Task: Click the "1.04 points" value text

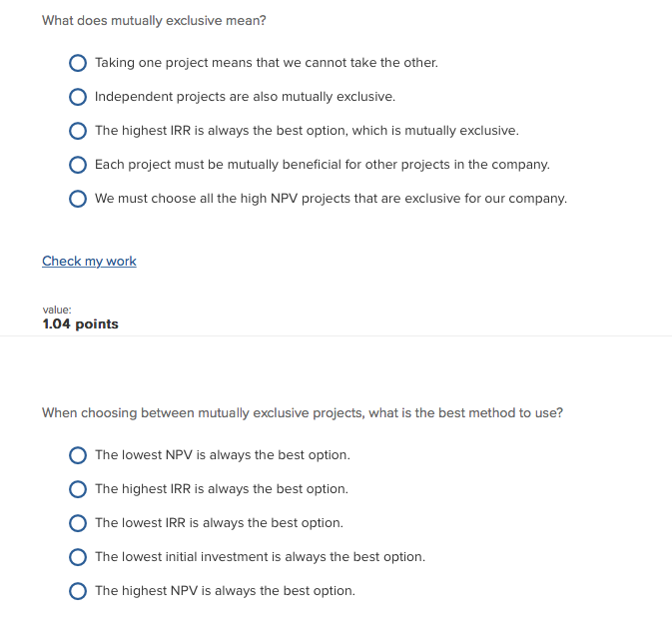Action: [x=80, y=323]
